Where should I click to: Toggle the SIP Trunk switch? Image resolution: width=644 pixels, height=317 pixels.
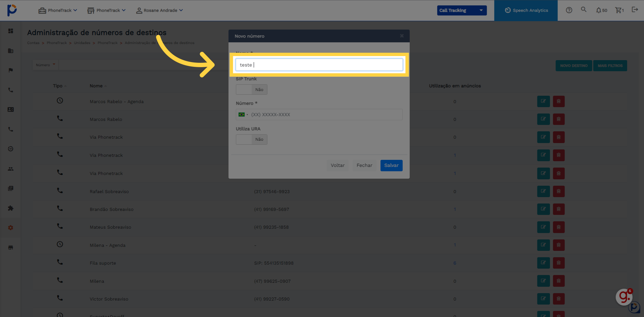pyautogui.click(x=252, y=90)
